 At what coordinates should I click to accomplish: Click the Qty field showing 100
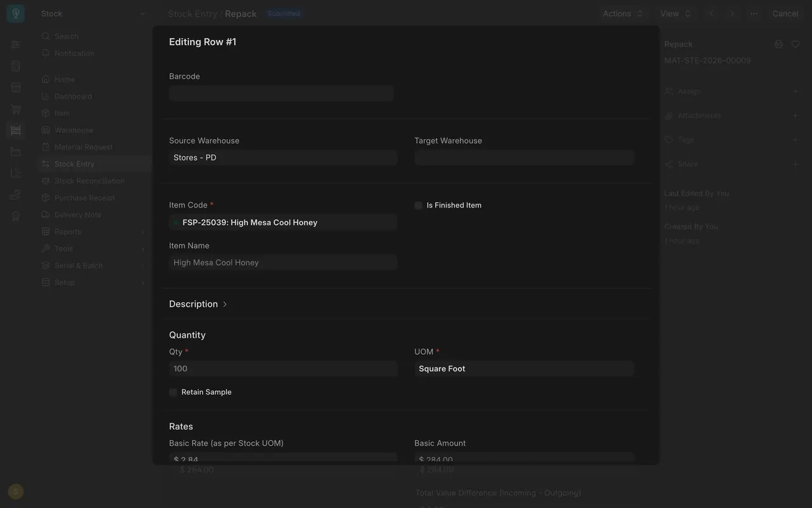pyautogui.click(x=283, y=368)
